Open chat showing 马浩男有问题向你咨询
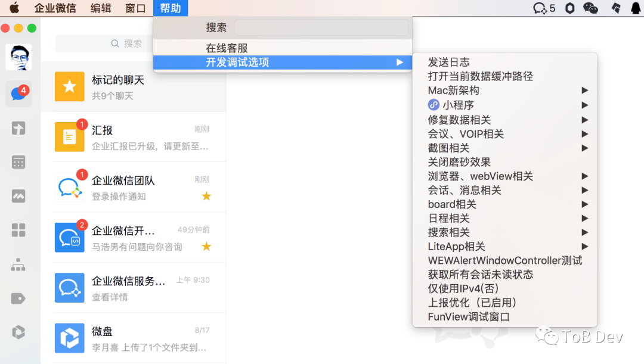 click(134, 237)
